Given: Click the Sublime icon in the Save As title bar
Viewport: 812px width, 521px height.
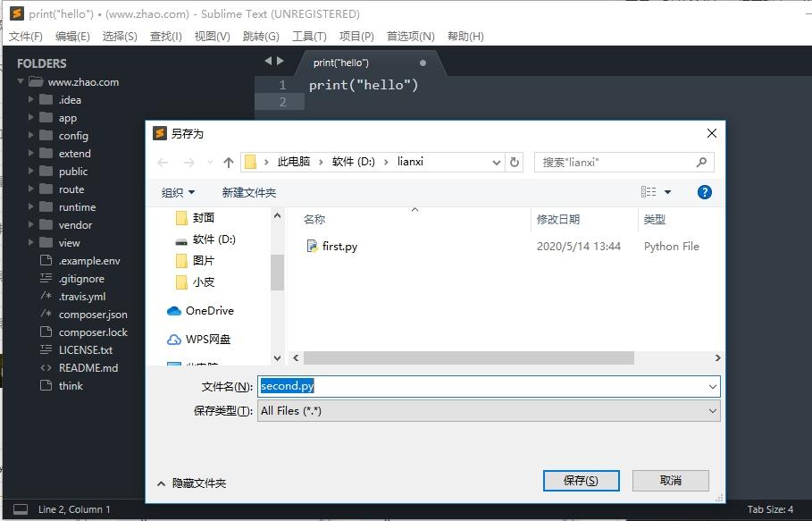Looking at the screenshot, I should tap(160, 133).
